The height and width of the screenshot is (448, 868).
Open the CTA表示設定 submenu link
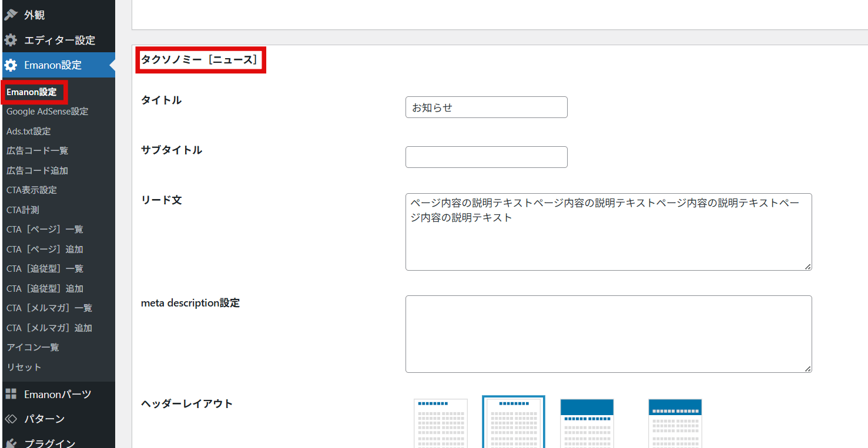(32, 190)
